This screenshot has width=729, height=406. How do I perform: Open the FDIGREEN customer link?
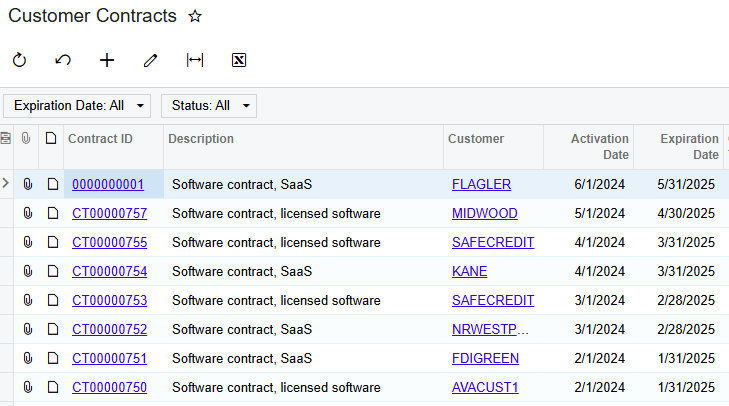click(485, 359)
